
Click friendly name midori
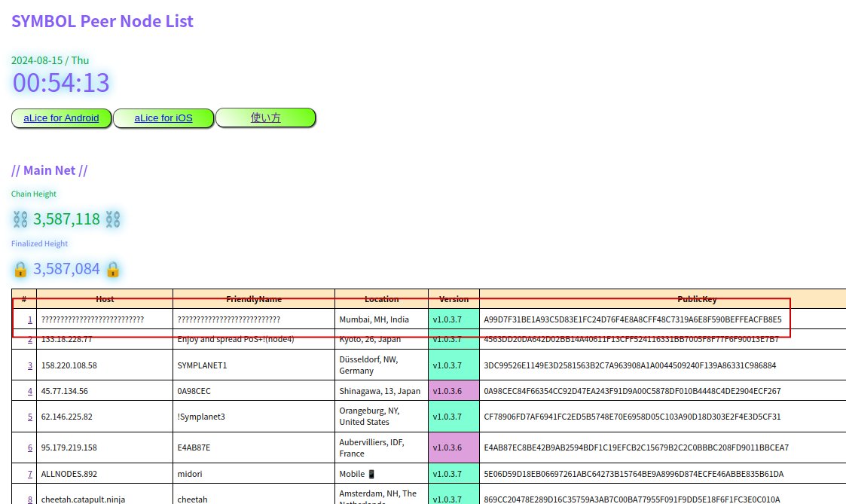pos(190,474)
